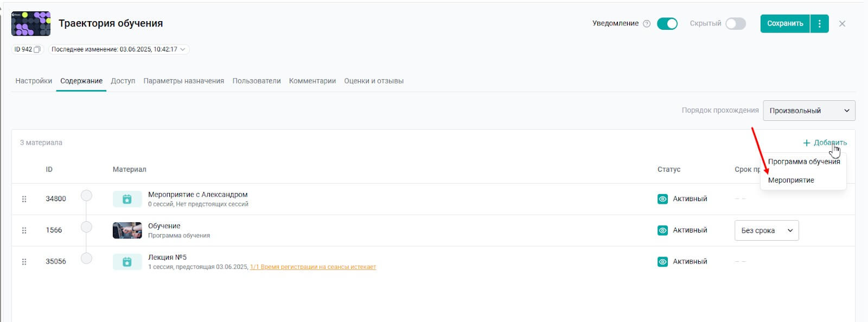Screen dimensions: 868x322
Task: Click calendar icon of Мероприятие с Александром
Action: [x=127, y=199]
